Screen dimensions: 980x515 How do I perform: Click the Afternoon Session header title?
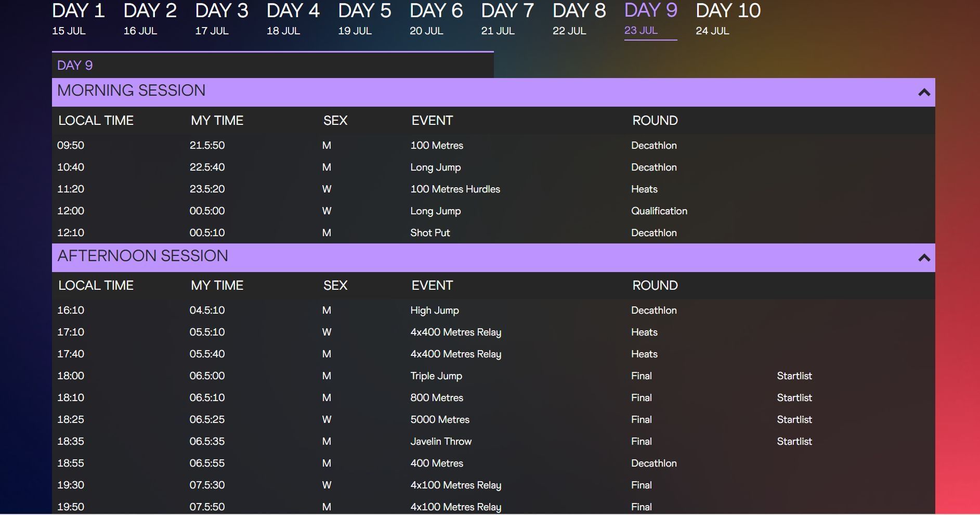click(143, 256)
